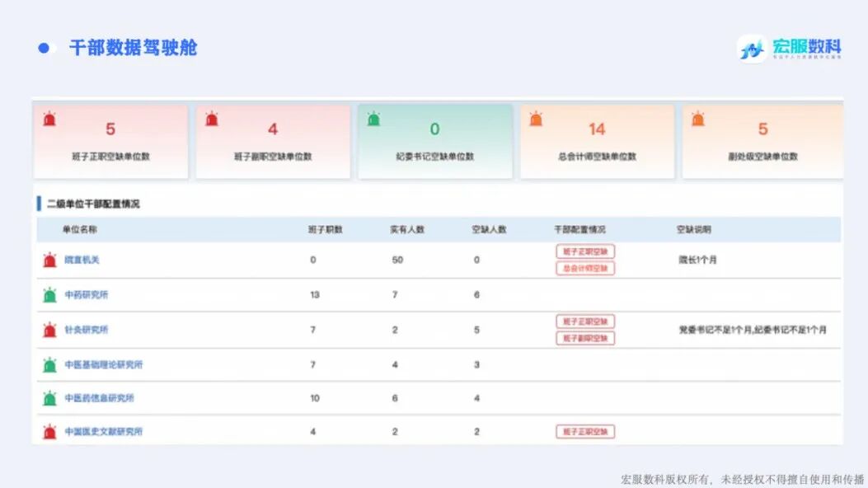The image size is (868, 488).
Task: Click the 班子正职空缺 tag in 院直机关 row
Action: [x=585, y=251]
